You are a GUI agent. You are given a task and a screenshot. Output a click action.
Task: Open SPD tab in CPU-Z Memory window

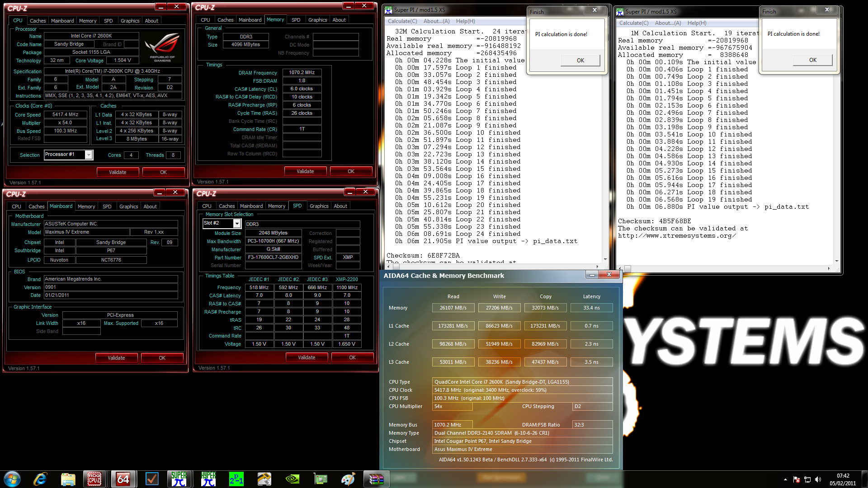(x=296, y=20)
